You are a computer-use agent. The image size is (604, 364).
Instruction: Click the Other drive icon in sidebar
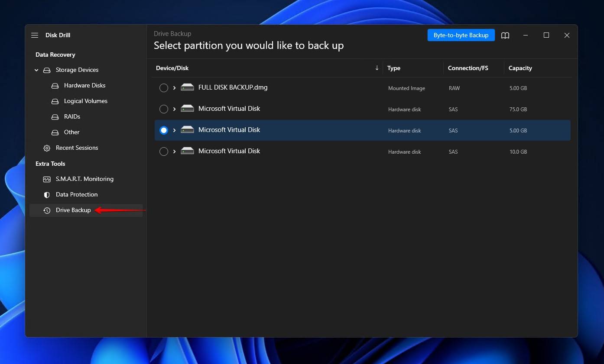point(55,132)
